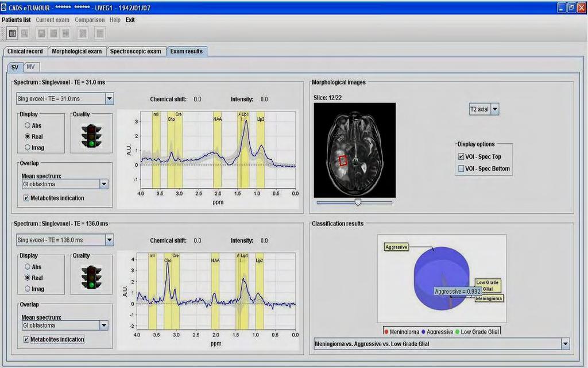This screenshot has height=368, width=588.
Task: Switch to the Clinical record tab
Action: [25, 51]
